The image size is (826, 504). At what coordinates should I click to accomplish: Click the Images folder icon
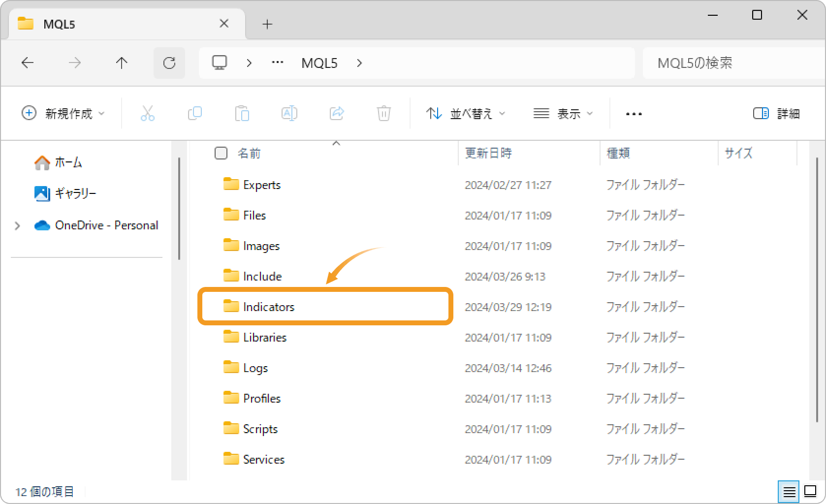tap(231, 245)
